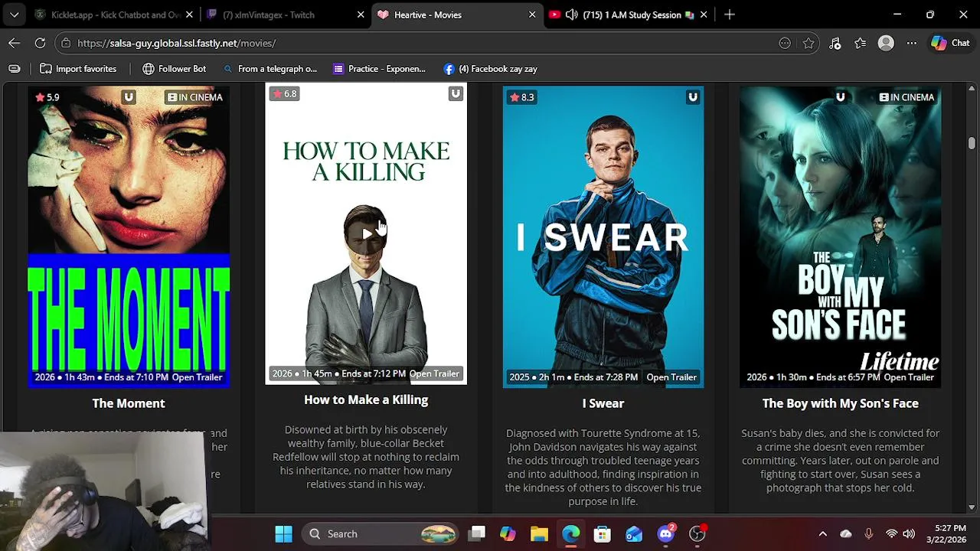980x551 pixels.
Task: Click The Boy with My Son's Face poster
Action: 841,237
